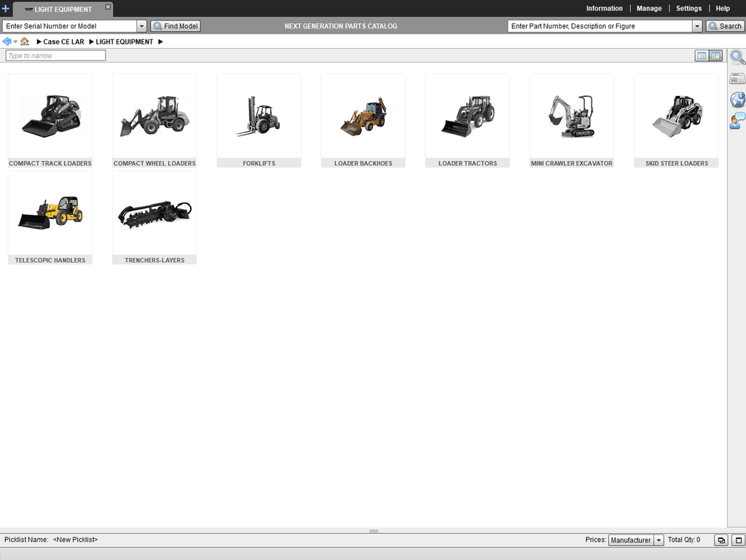Open the user feedback chat icon
Viewport: 746px width, 560px height.
click(x=737, y=121)
